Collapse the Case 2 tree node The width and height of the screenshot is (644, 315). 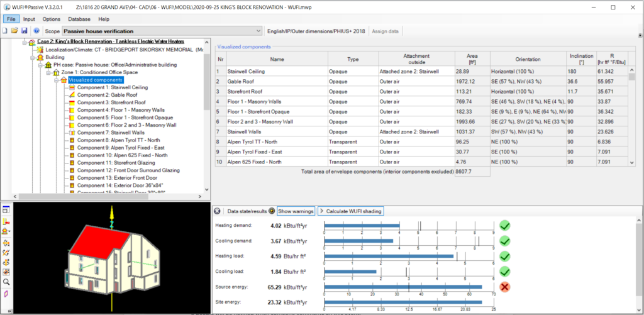click(25, 42)
